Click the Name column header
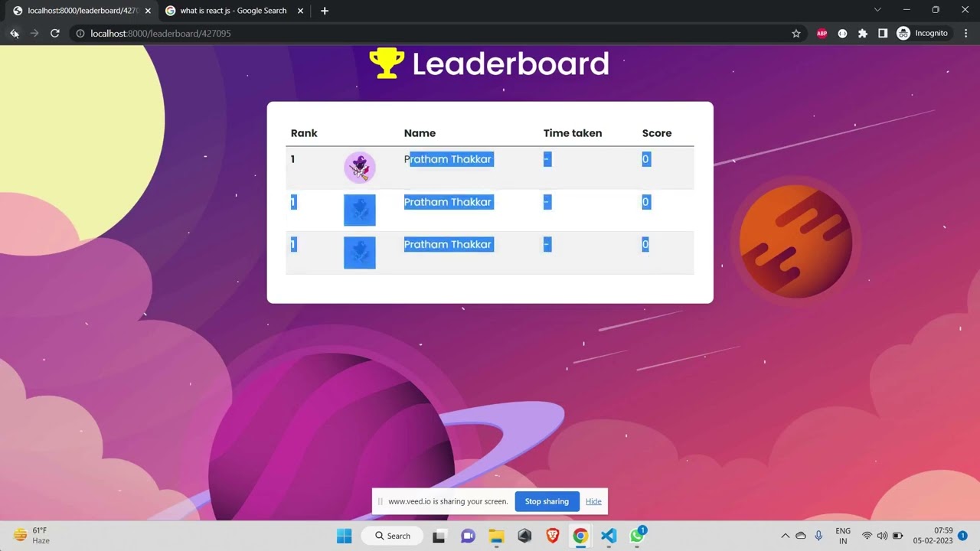Image resolution: width=980 pixels, height=551 pixels. pyautogui.click(x=420, y=133)
